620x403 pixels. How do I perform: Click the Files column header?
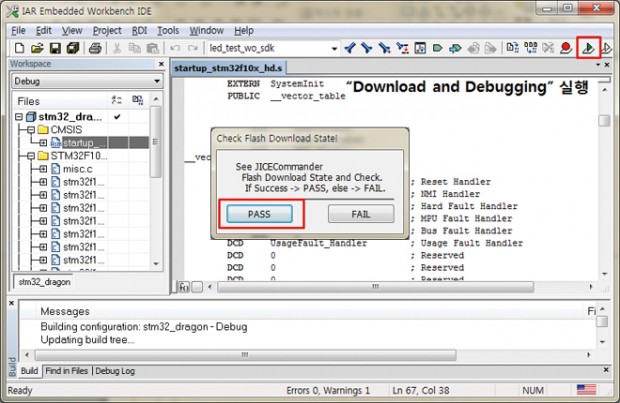[28, 101]
